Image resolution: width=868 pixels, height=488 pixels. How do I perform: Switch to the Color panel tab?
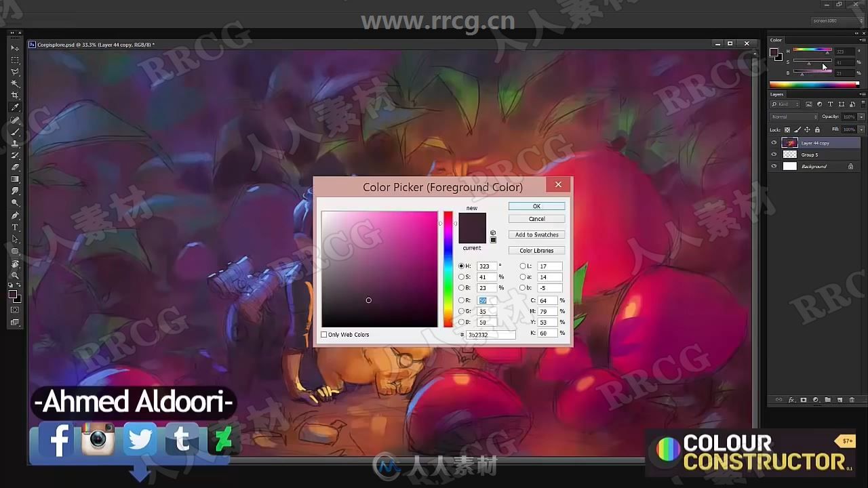pyautogui.click(x=776, y=40)
